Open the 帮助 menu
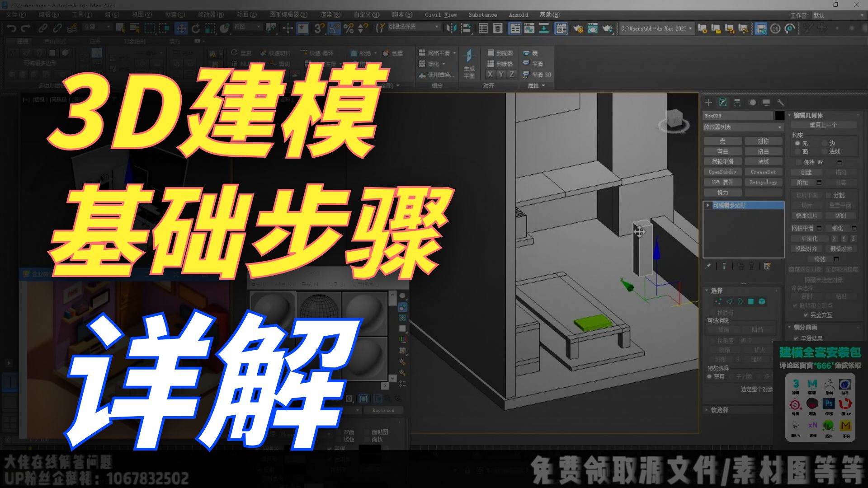The height and width of the screenshot is (488, 868). (550, 15)
